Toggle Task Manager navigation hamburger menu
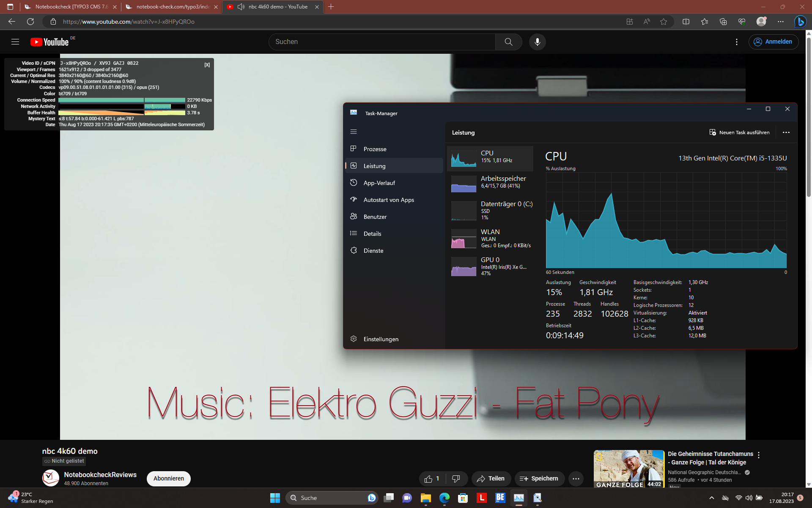The width and height of the screenshot is (812, 508). point(354,132)
